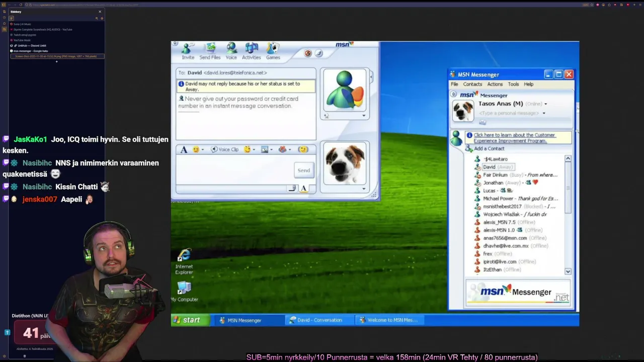The width and height of the screenshot is (644, 362).
Task: Select contact David (Away)
Action: coord(494,167)
